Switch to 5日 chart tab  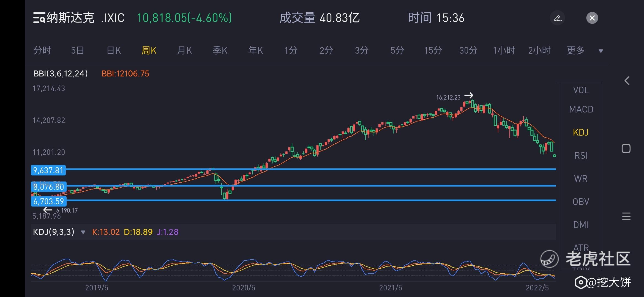tap(77, 51)
